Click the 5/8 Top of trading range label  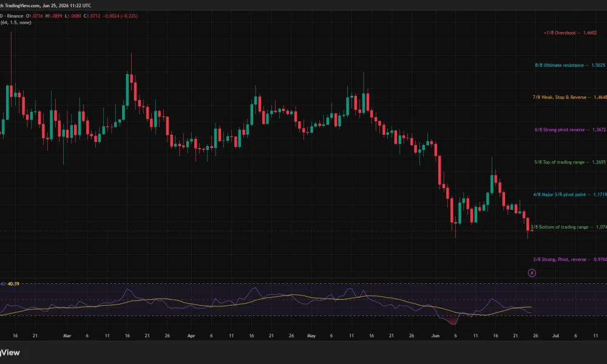coord(570,162)
